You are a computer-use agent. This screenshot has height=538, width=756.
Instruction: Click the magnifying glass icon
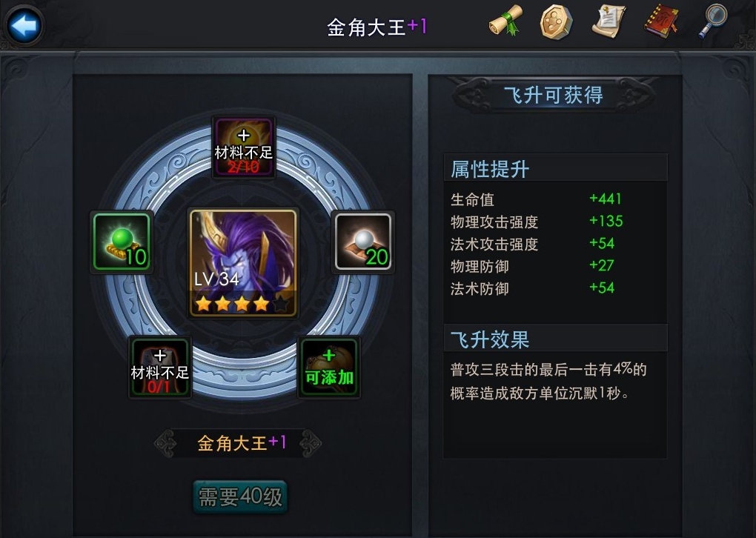[x=712, y=20]
